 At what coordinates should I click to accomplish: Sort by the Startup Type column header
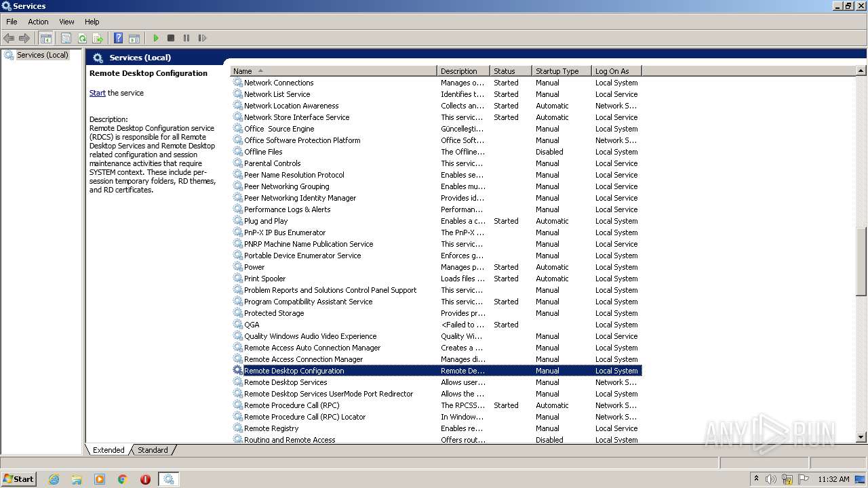561,71
